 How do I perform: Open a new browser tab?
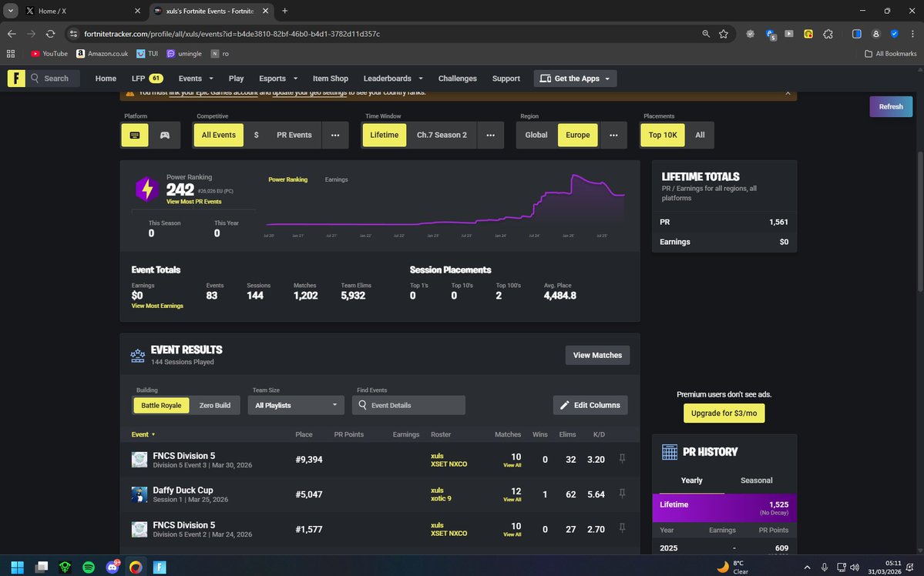tap(284, 12)
